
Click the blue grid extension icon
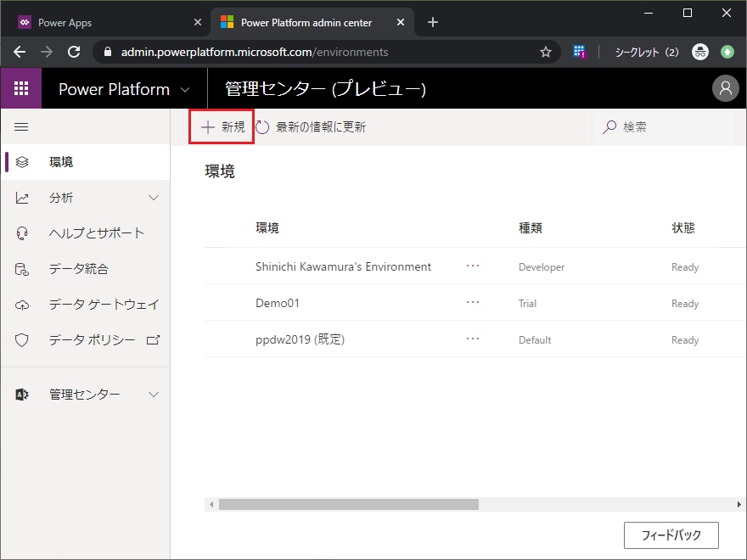click(579, 52)
